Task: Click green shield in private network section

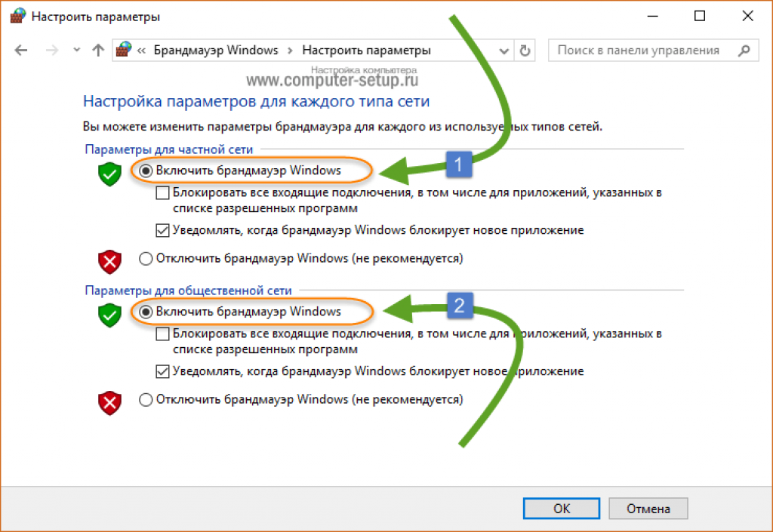Action: pos(109,174)
